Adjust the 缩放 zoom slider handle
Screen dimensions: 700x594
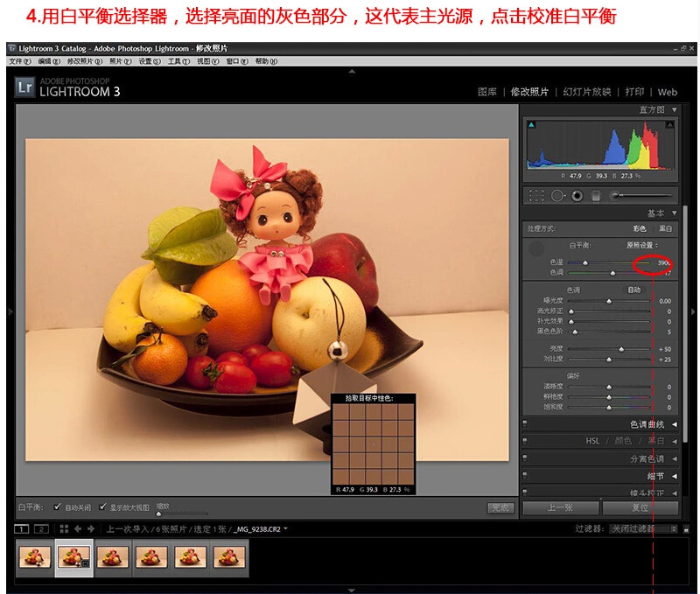[x=158, y=514]
